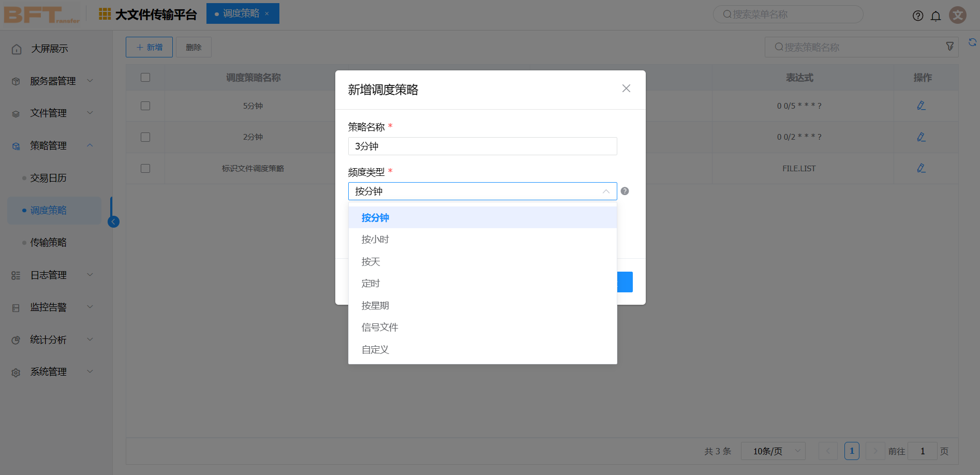Screen dimensions: 980x475
Task: Open the help question mark in the top bar
Action: point(918,16)
